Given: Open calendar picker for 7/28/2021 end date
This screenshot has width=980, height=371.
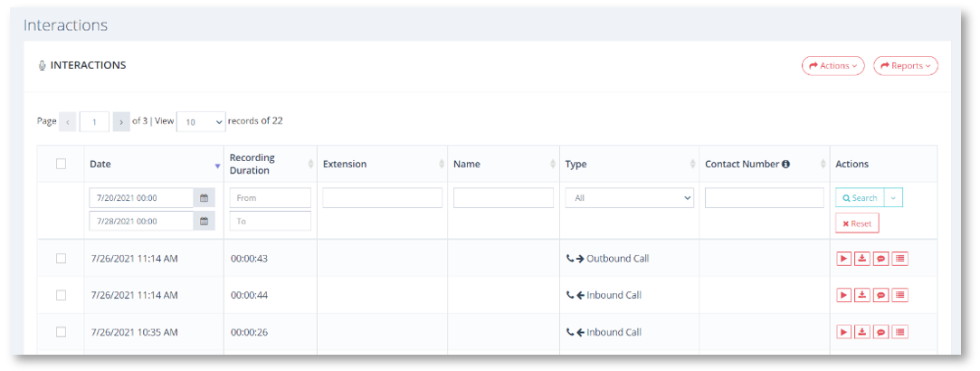Looking at the screenshot, I should point(204,221).
